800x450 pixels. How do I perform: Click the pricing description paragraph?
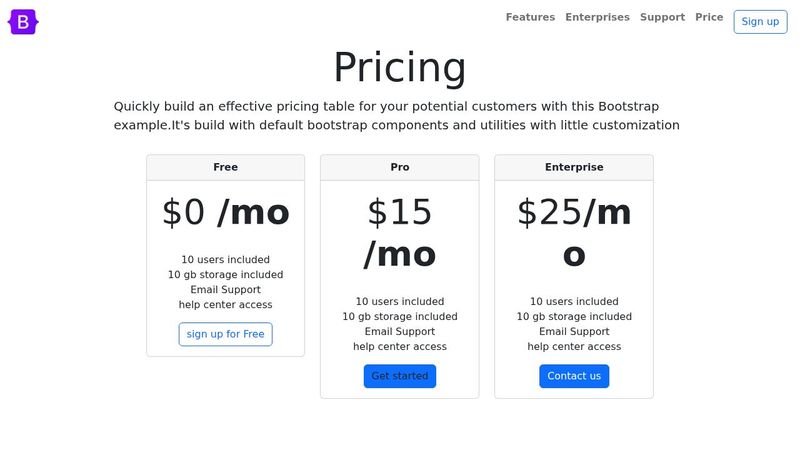coord(396,115)
